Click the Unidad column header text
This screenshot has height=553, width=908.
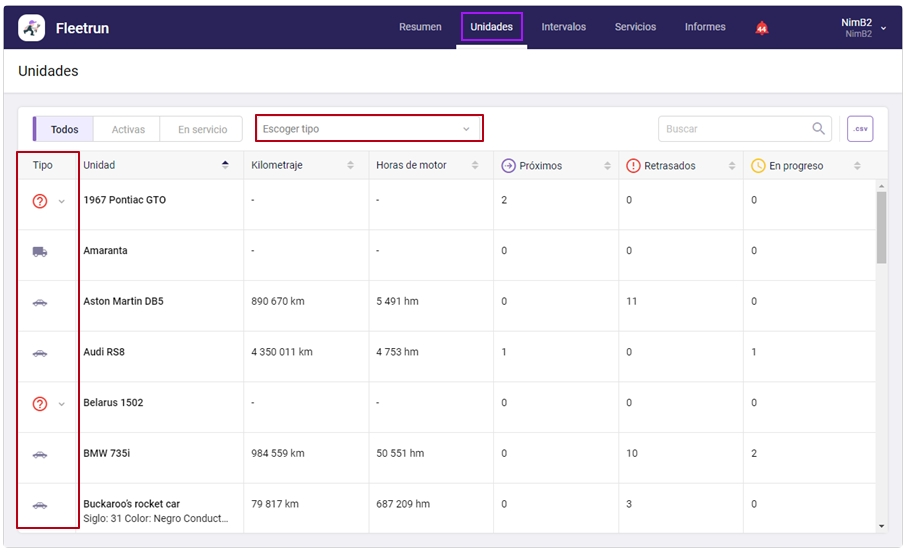pyautogui.click(x=99, y=165)
